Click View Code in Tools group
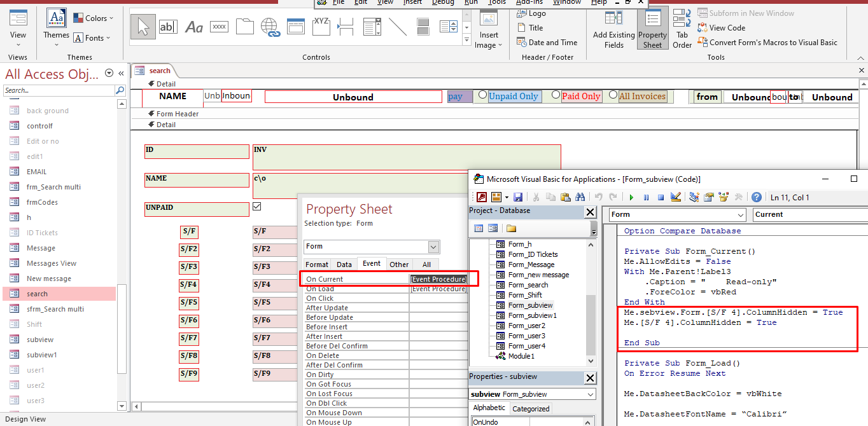The width and height of the screenshot is (868, 426). [722, 28]
